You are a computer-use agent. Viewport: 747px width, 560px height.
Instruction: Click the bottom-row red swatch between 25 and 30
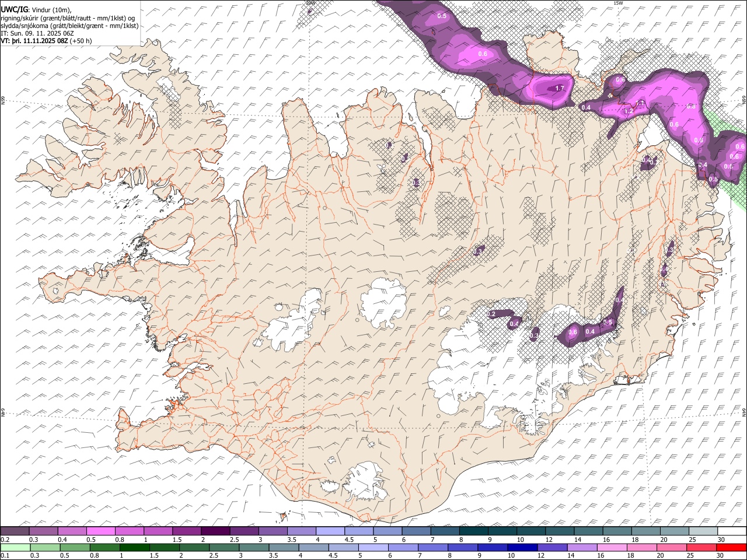click(x=701, y=547)
